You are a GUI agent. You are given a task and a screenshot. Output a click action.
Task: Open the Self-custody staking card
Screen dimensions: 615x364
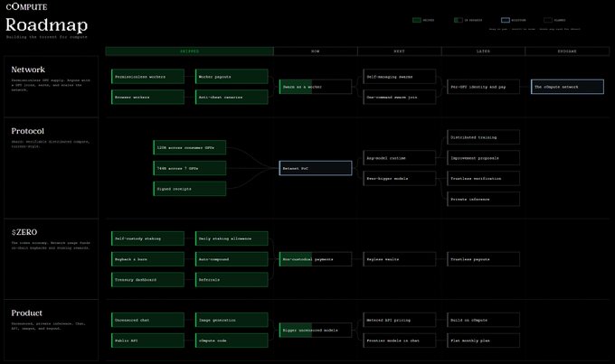[x=147, y=238]
